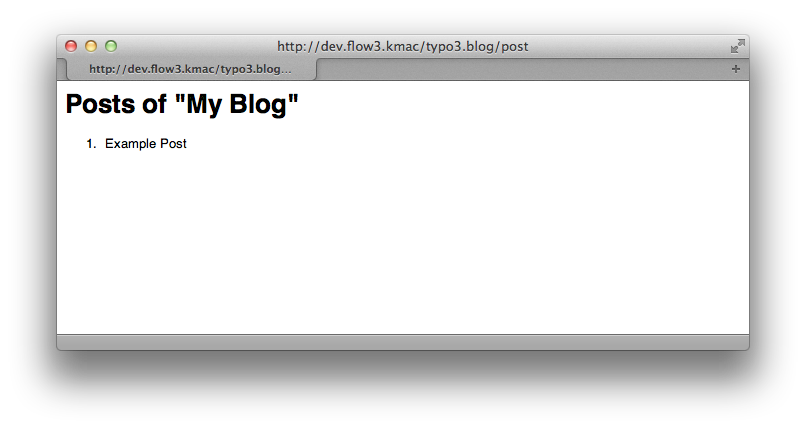Click the word "Post" in list item
Image resolution: width=806 pixels, height=429 pixels.
coord(173,144)
